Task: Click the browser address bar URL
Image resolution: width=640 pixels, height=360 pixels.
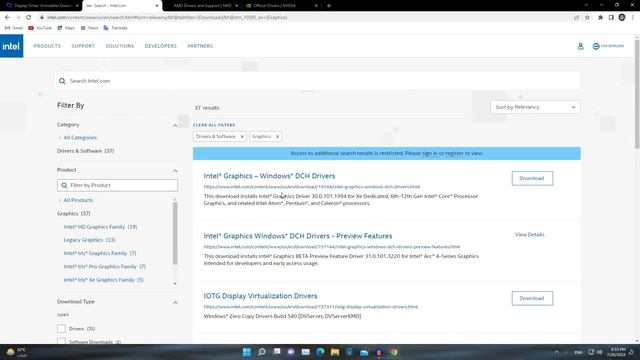Action: click(x=167, y=18)
